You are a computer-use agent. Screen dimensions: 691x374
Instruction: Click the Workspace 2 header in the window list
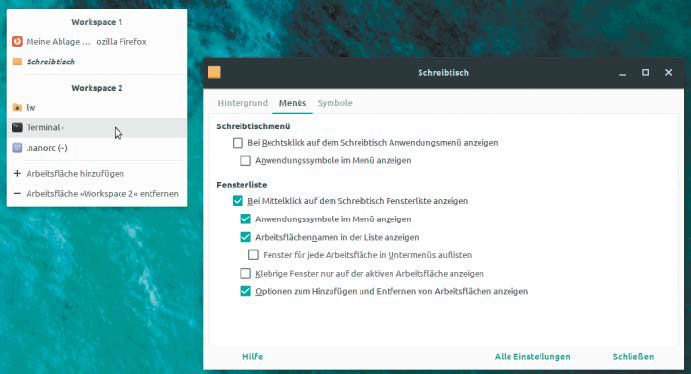coord(97,88)
